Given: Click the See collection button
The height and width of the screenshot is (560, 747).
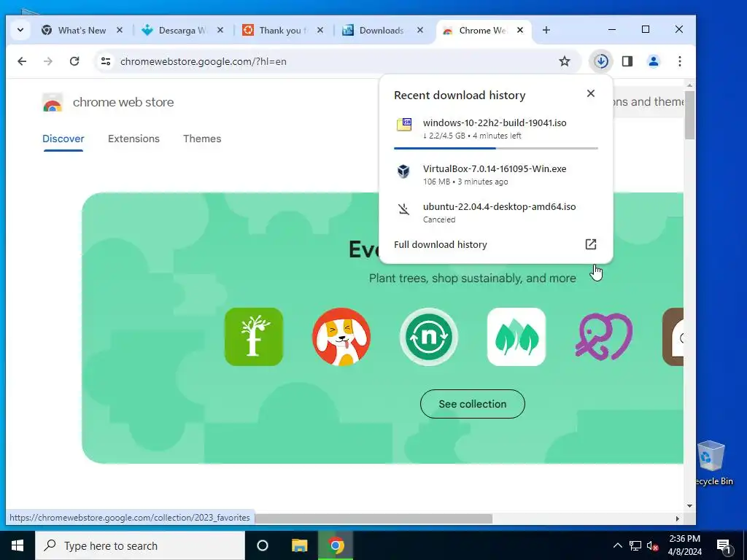Looking at the screenshot, I should pyautogui.click(x=473, y=404).
